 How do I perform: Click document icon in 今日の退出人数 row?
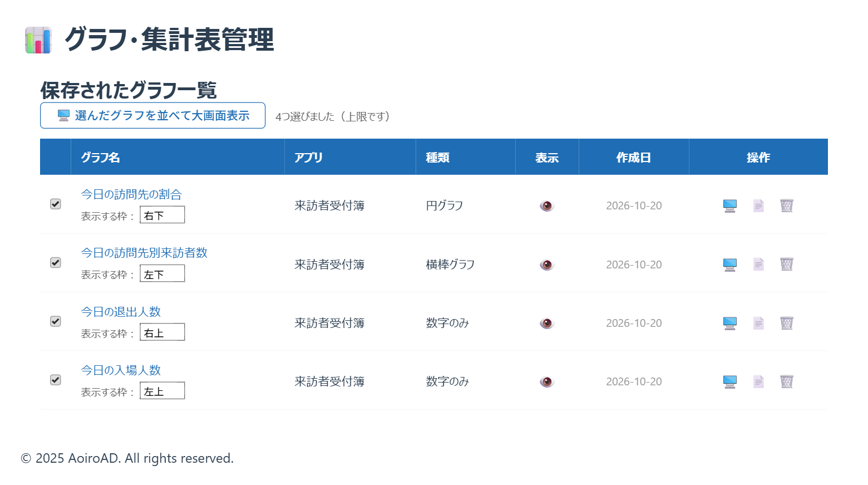pos(758,323)
